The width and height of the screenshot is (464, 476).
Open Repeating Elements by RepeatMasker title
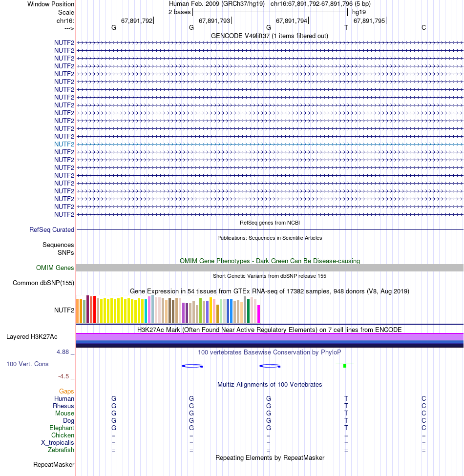click(270, 458)
